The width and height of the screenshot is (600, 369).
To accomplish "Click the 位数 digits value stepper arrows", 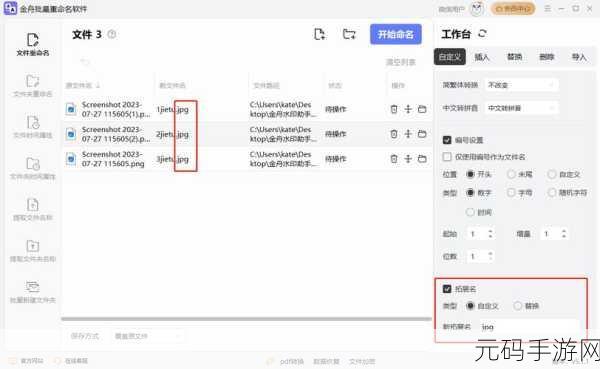I will [490, 256].
